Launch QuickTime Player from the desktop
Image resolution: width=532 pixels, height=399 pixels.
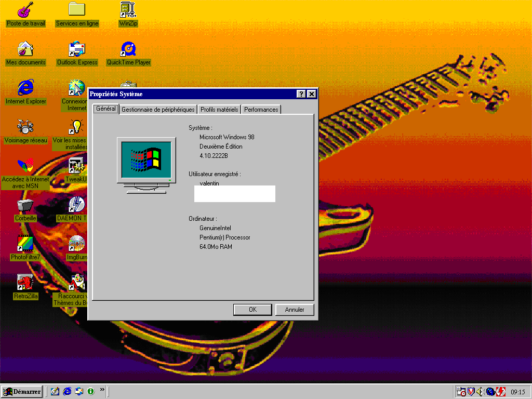(128, 49)
